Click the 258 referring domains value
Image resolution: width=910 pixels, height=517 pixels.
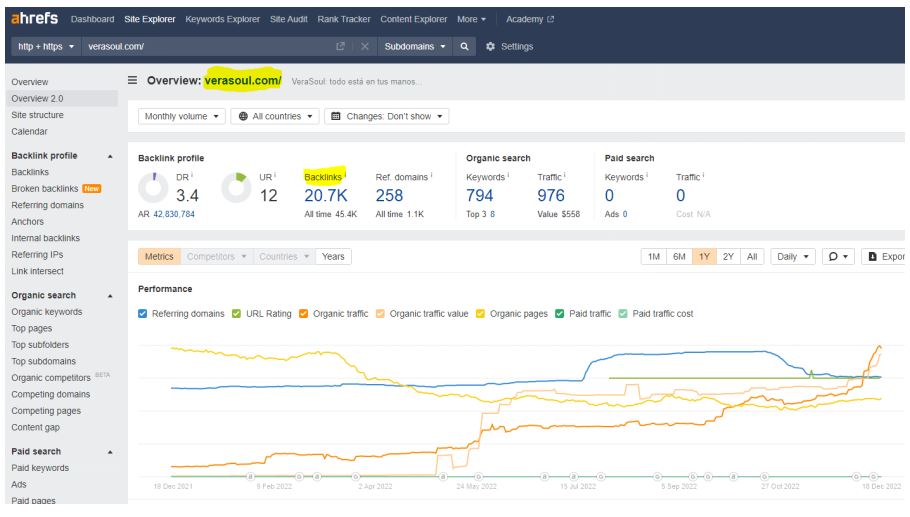pyautogui.click(x=389, y=196)
